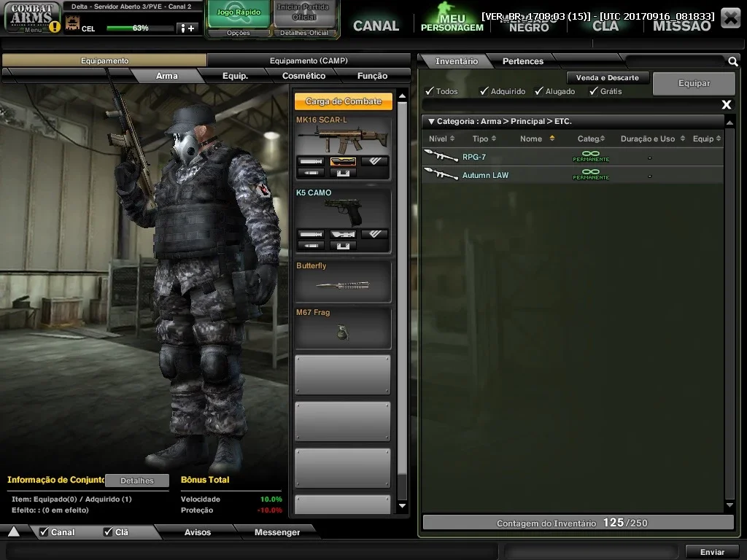This screenshot has height=560, width=747.
Task: Click the Jogo Rápido button
Action: [x=239, y=13]
